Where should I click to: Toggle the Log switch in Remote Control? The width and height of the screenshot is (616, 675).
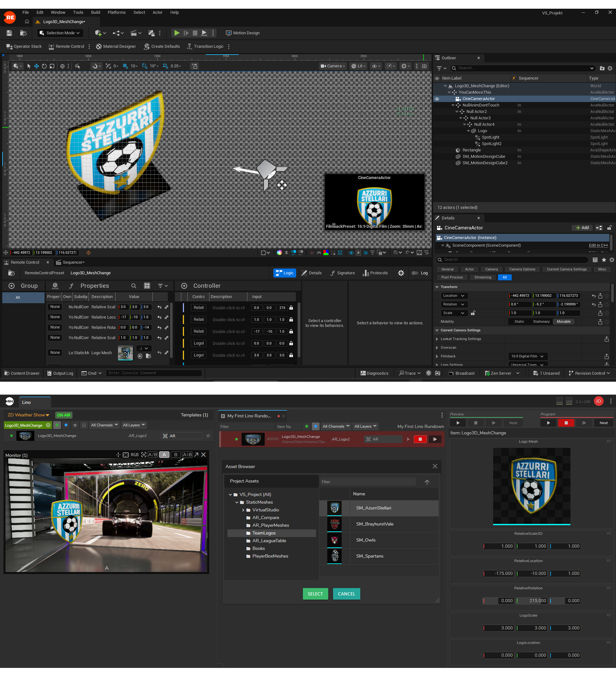coord(415,273)
